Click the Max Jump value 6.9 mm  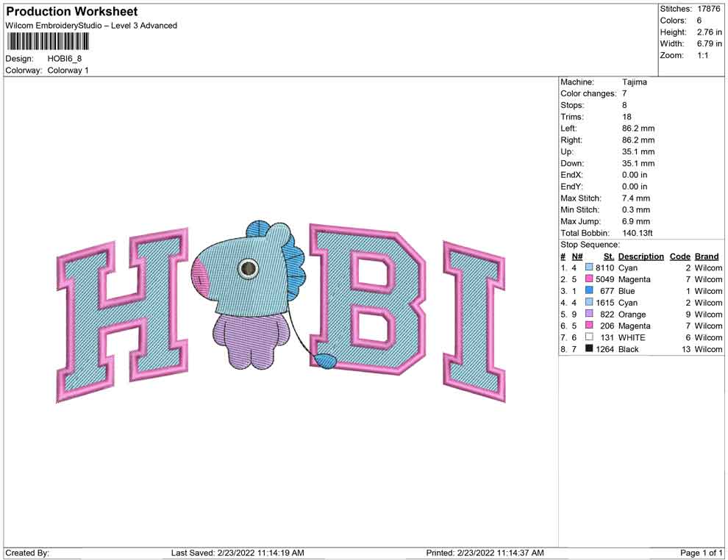pos(636,221)
